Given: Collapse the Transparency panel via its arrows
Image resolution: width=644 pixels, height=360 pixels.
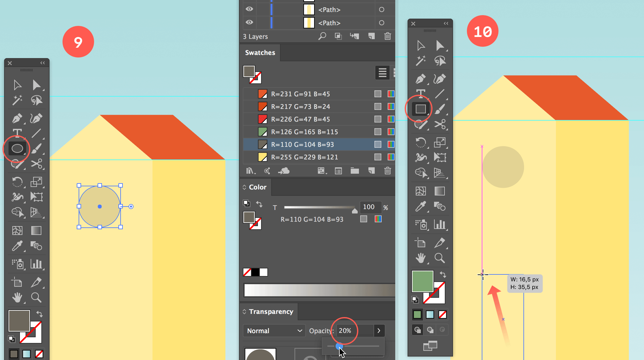Looking at the screenshot, I should coord(244,312).
